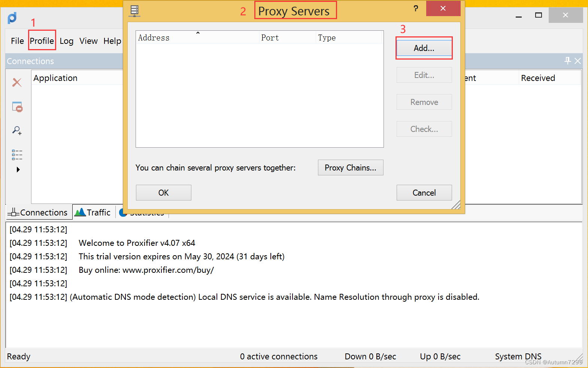Click the Proxifier app logo icon

[x=12, y=18]
